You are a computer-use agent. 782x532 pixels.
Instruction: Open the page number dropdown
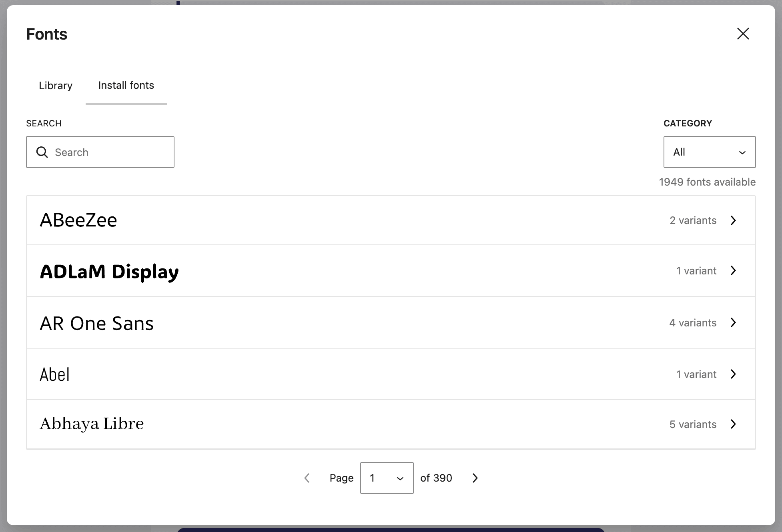click(x=387, y=478)
